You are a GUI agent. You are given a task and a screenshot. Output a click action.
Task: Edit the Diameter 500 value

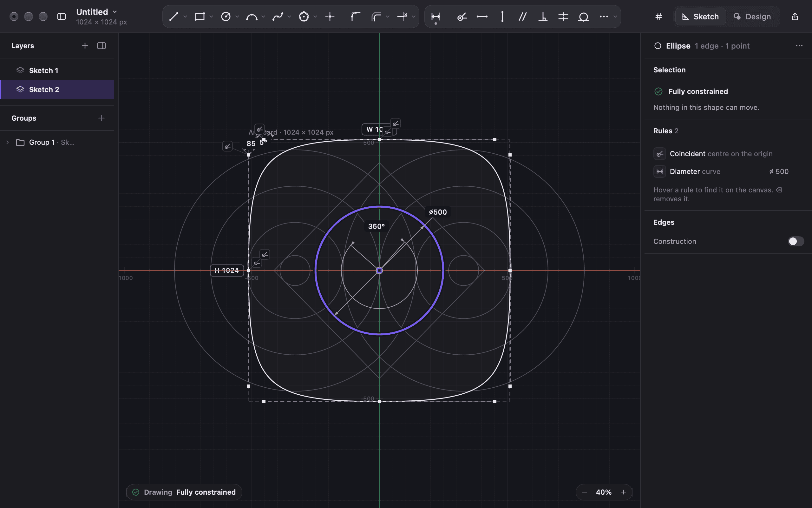779,171
